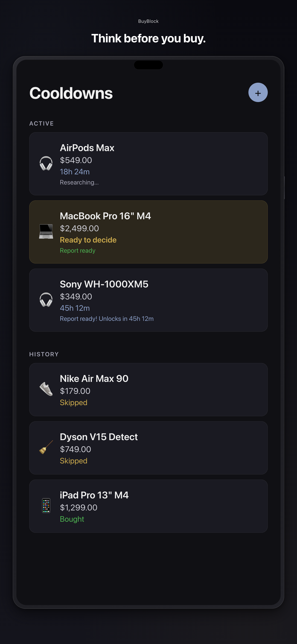This screenshot has height=644, width=297.
Task: Click the BuyBlock app title
Action: coord(148,21)
